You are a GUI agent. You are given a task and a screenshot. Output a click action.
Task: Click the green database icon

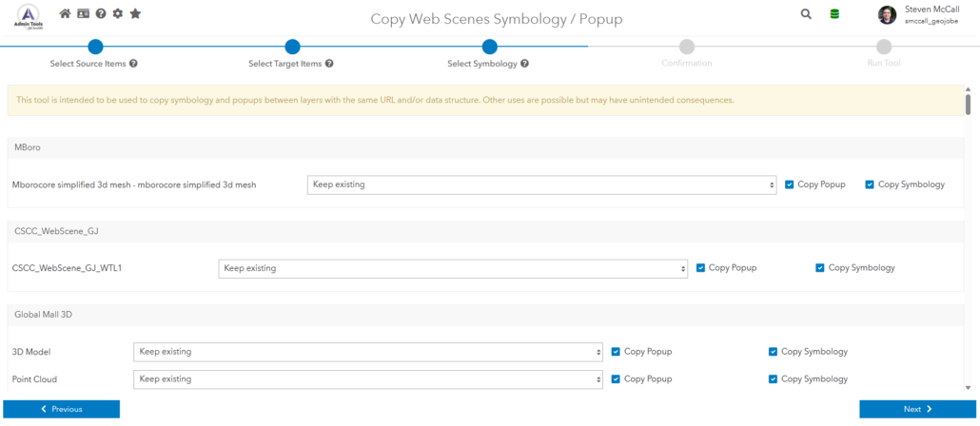[834, 14]
